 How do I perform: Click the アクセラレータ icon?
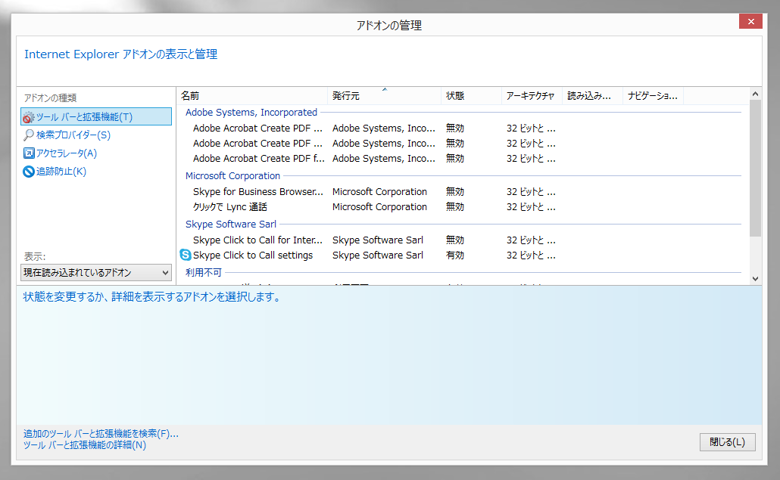click(x=28, y=153)
